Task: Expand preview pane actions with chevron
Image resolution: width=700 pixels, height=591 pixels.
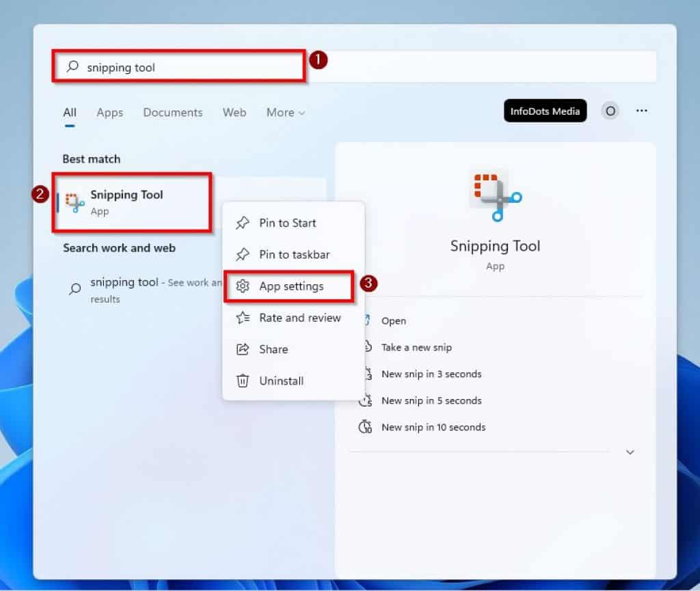Action: tap(630, 452)
